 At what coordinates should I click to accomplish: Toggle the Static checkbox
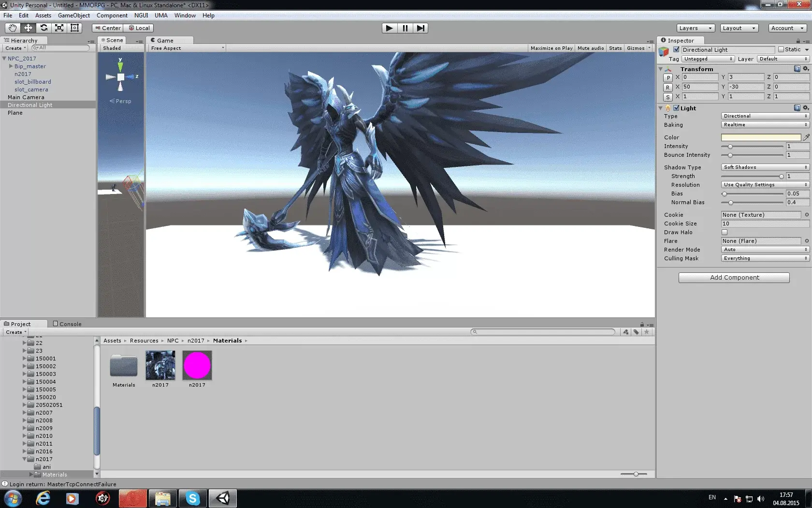click(781, 49)
